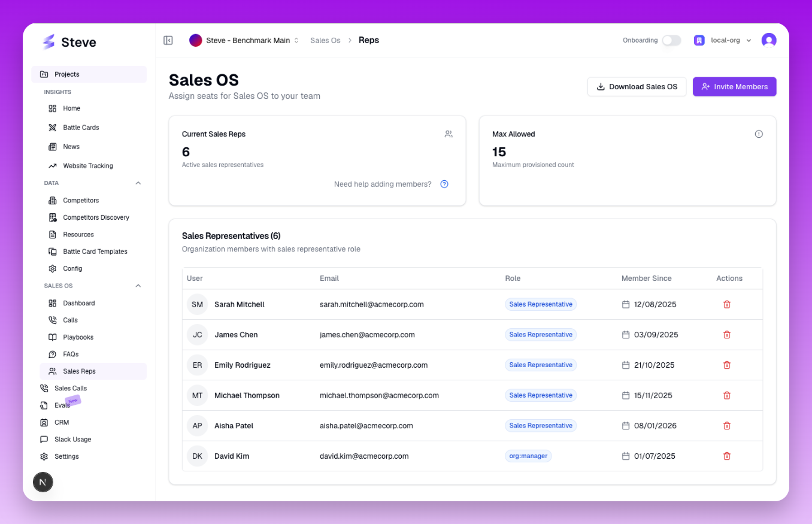Click the people icon on Current Sales Reps card

[449, 134]
